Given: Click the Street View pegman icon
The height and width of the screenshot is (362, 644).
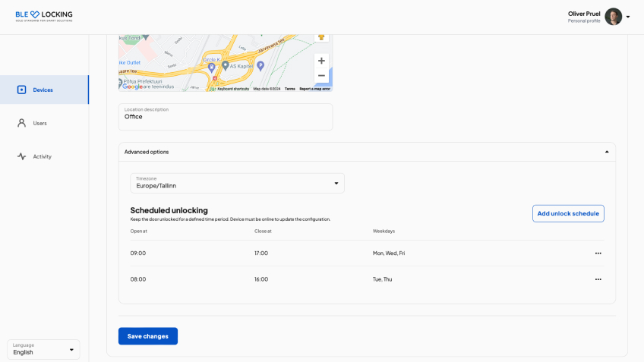Looking at the screenshot, I should pos(321,37).
